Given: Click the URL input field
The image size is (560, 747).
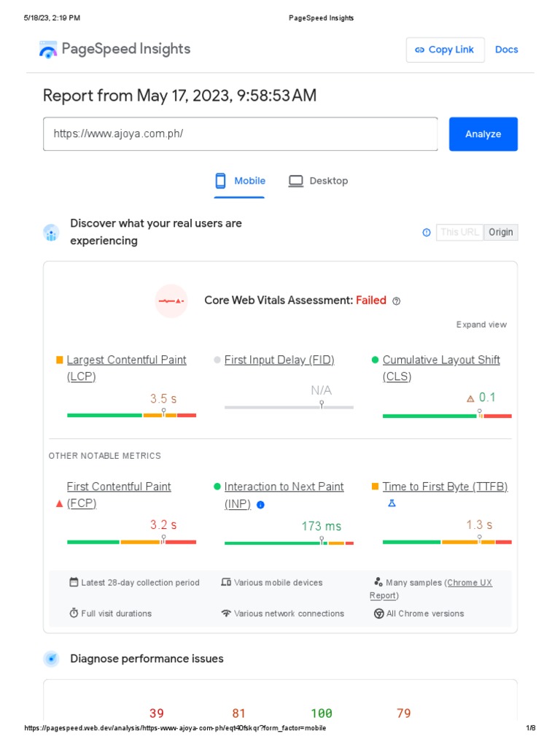Looking at the screenshot, I should click(x=241, y=134).
